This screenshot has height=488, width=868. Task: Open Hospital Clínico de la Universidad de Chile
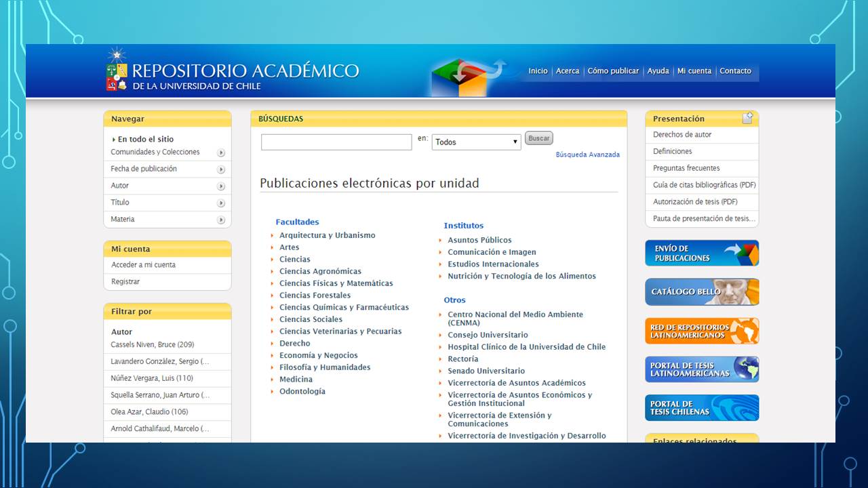click(x=526, y=347)
